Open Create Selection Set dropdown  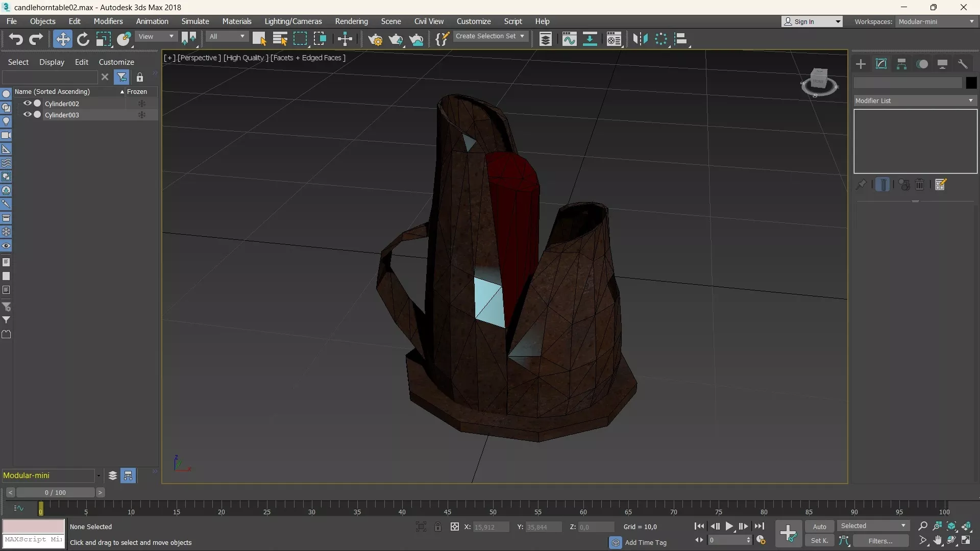[x=489, y=36]
